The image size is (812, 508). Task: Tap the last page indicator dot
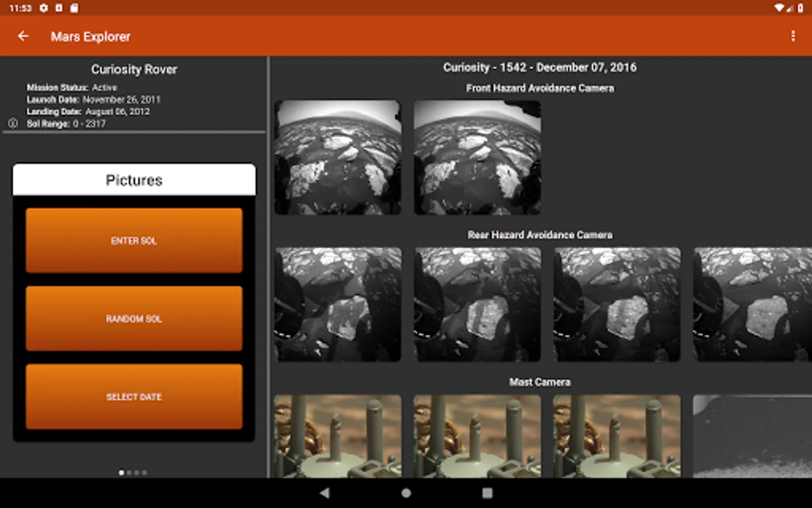pyautogui.click(x=144, y=472)
